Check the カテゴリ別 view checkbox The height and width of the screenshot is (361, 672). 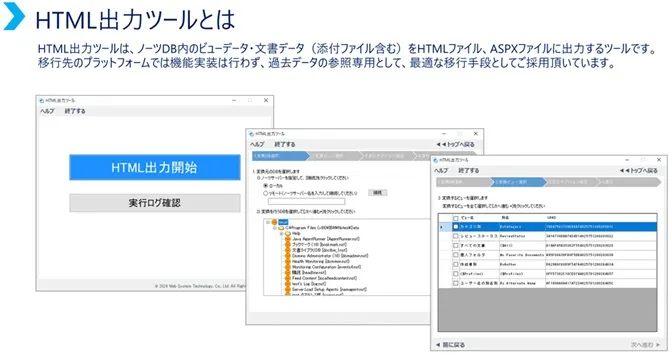pos(456,226)
